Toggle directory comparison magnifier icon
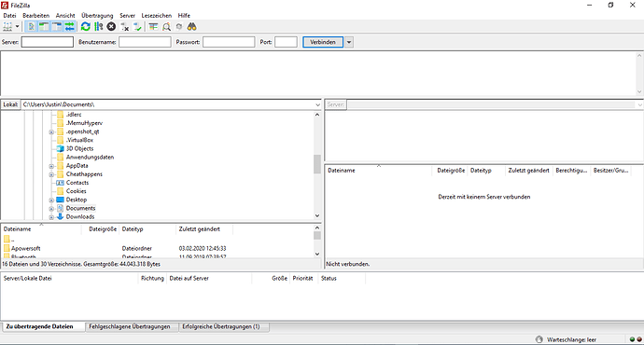 [166, 27]
